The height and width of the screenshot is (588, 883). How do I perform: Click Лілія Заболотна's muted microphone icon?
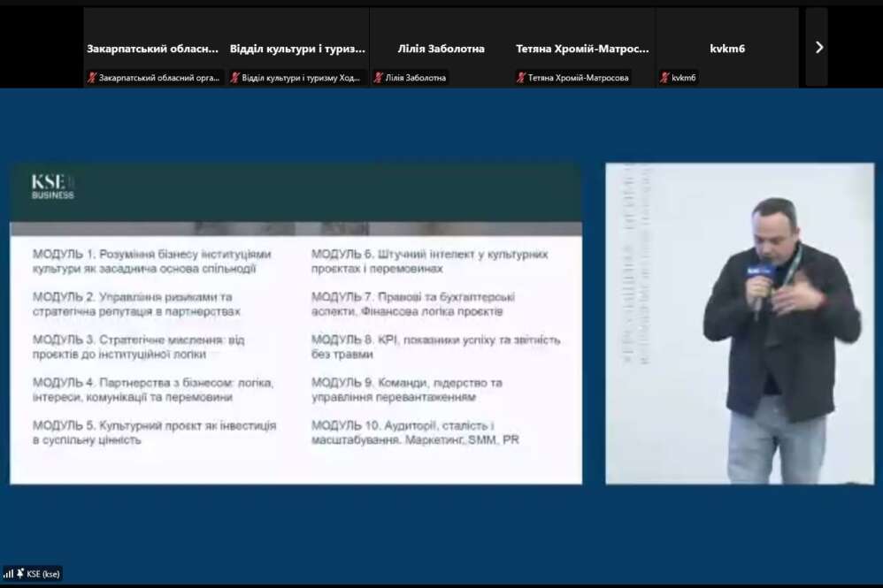(379, 78)
